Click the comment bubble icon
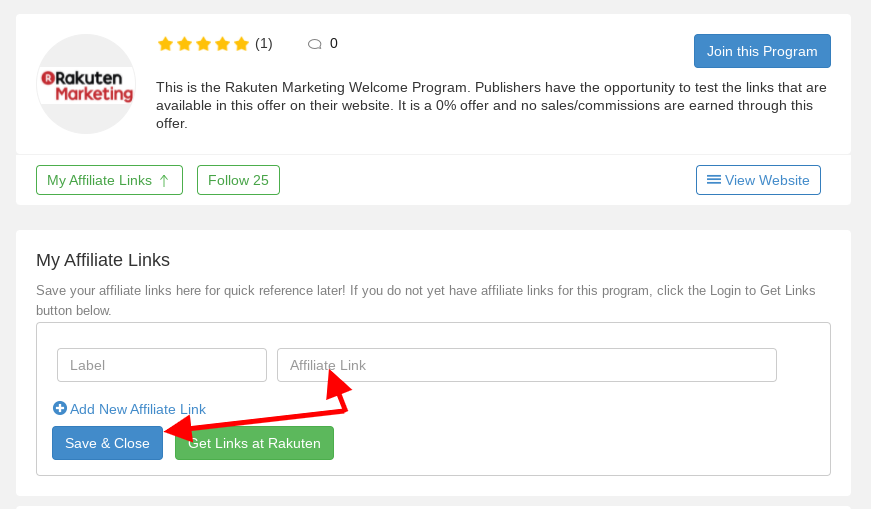The image size is (871, 509). click(x=314, y=44)
